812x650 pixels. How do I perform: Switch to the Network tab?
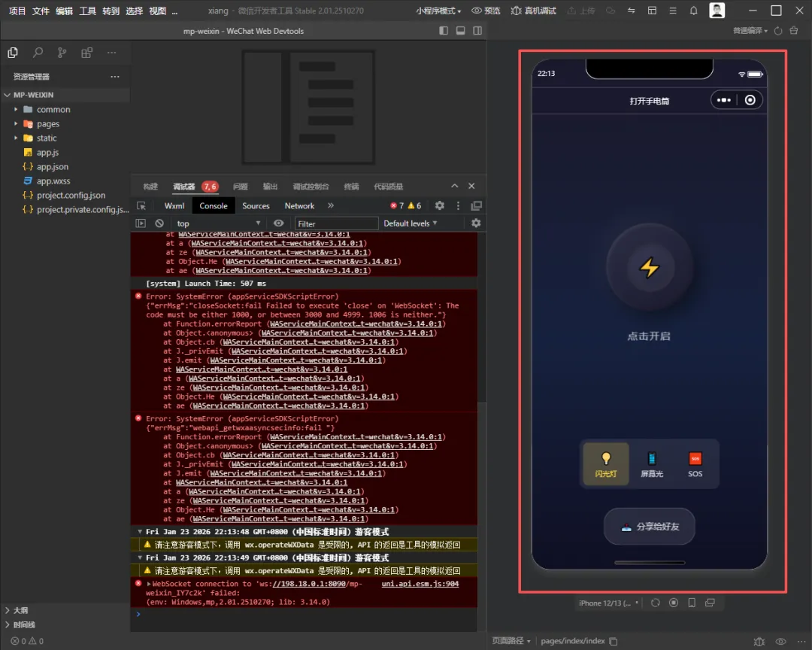pyautogui.click(x=299, y=205)
